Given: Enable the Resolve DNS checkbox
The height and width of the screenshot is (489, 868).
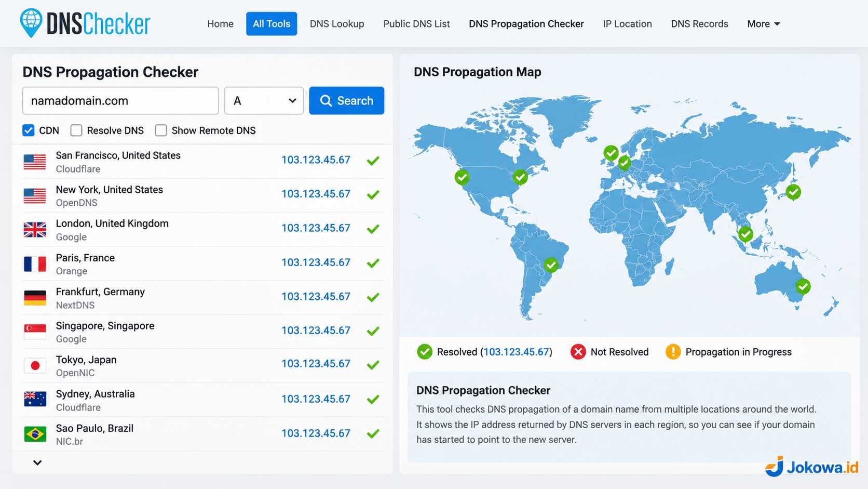Looking at the screenshot, I should click(x=76, y=130).
